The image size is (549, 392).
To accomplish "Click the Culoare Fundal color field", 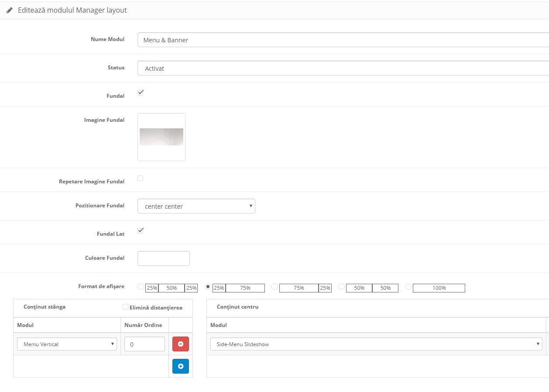I will point(163,258).
